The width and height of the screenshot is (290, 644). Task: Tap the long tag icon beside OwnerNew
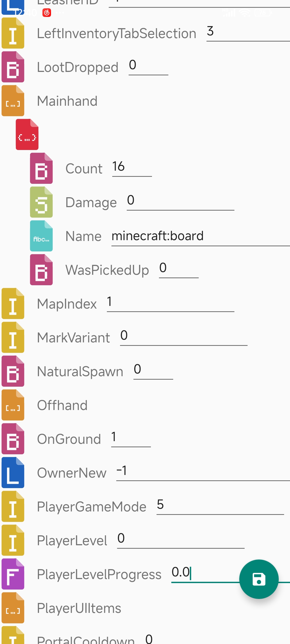[x=13, y=473]
